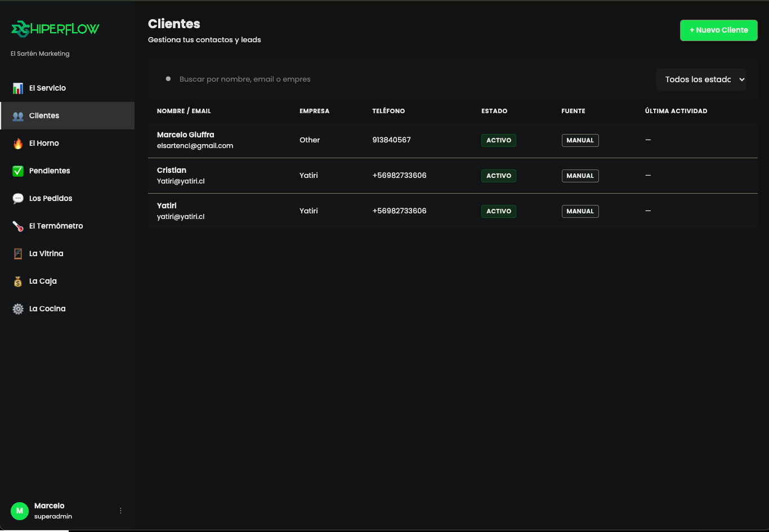Click the Yatiri client name
Image resolution: width=769 pixels, height=532 pixels.
point(167,205)
